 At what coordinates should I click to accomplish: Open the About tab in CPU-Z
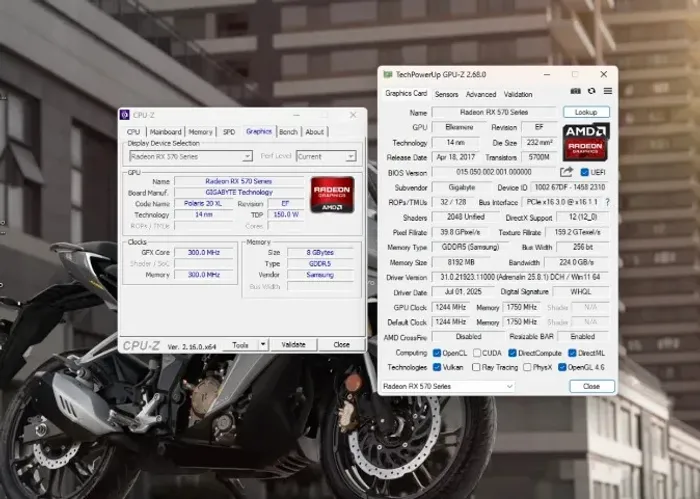315,132
